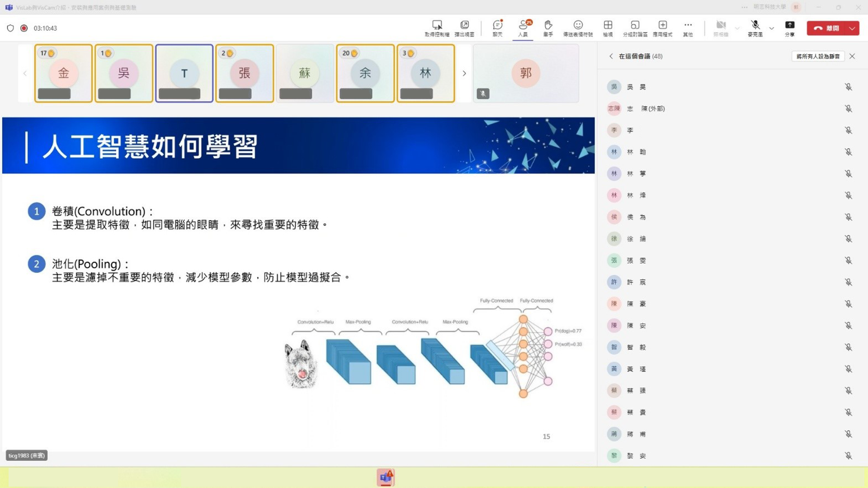The height and width of the screenshot is (488, 868).
Task: Click the right arrow to scroll participant videos
Action: [464, 73]
